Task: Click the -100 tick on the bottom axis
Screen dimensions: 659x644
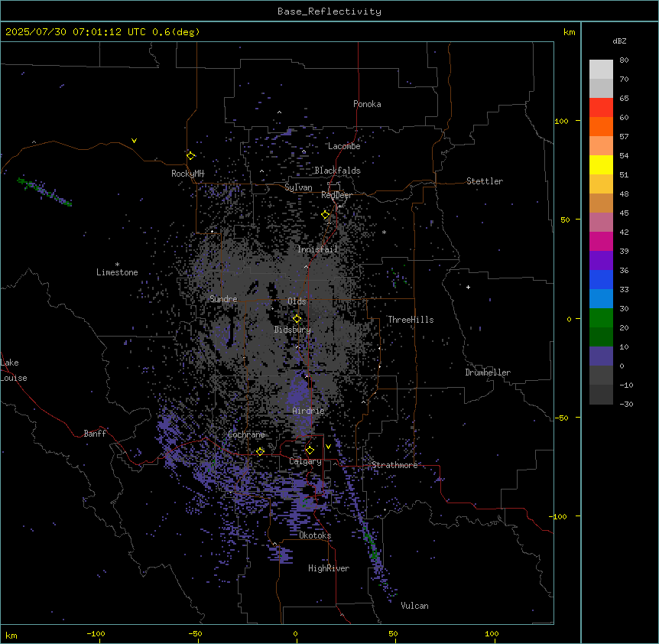Action: tap(96, 634)
